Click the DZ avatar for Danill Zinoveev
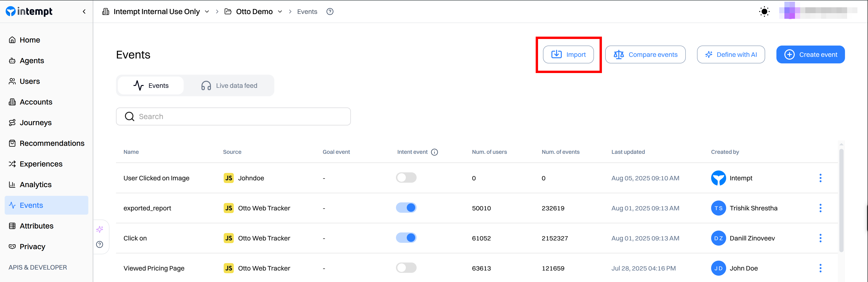 (x=718, y=238)
